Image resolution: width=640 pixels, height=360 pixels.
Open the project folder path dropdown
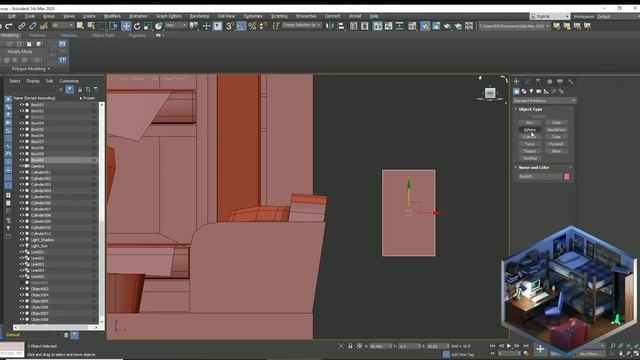point(514,26)
